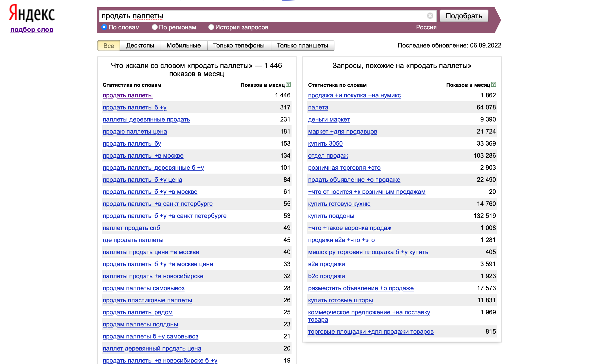Screen dimensions: 598x364
Task: Open the 'Россия' region selector
Action: (x=426, y=27)
